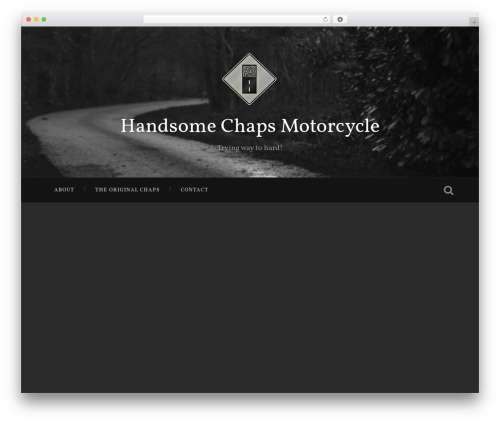The height and width of the screenshot is (423, 500).
Task: Open a new browser tab with plus
Action: coord(474,22)
